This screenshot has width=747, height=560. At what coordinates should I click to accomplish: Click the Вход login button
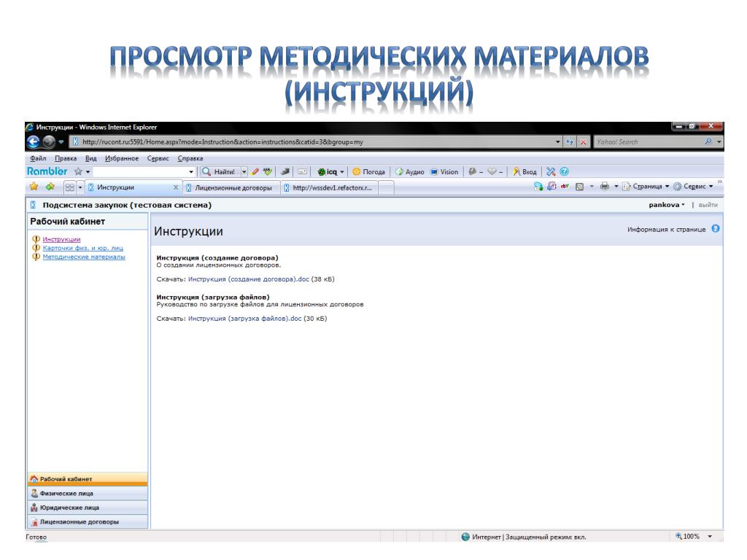tap(525, 171)
